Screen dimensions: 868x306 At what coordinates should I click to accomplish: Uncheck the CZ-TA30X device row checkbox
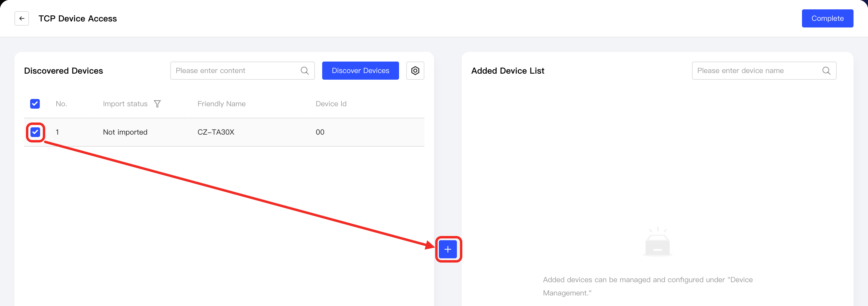(35, 132)
